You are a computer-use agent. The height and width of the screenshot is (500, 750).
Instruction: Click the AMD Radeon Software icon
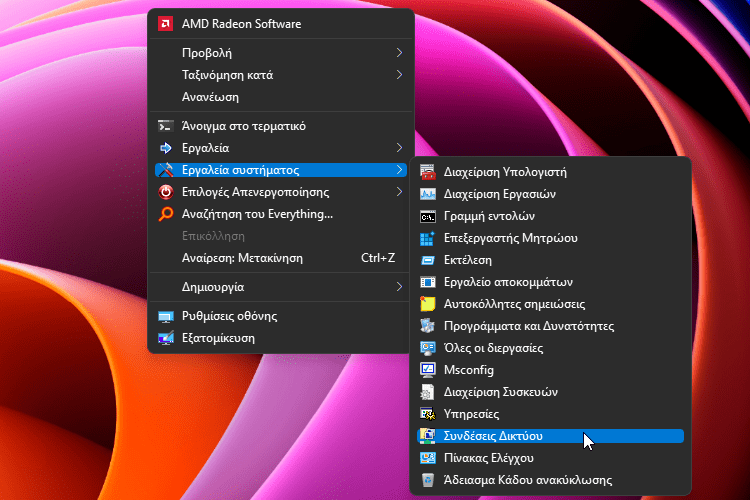[165, 23]
